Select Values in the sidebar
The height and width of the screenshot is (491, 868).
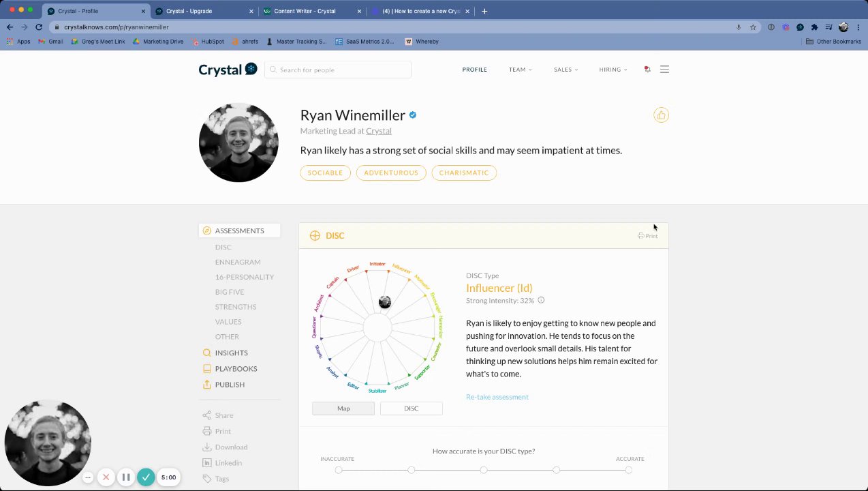point(228,322)
